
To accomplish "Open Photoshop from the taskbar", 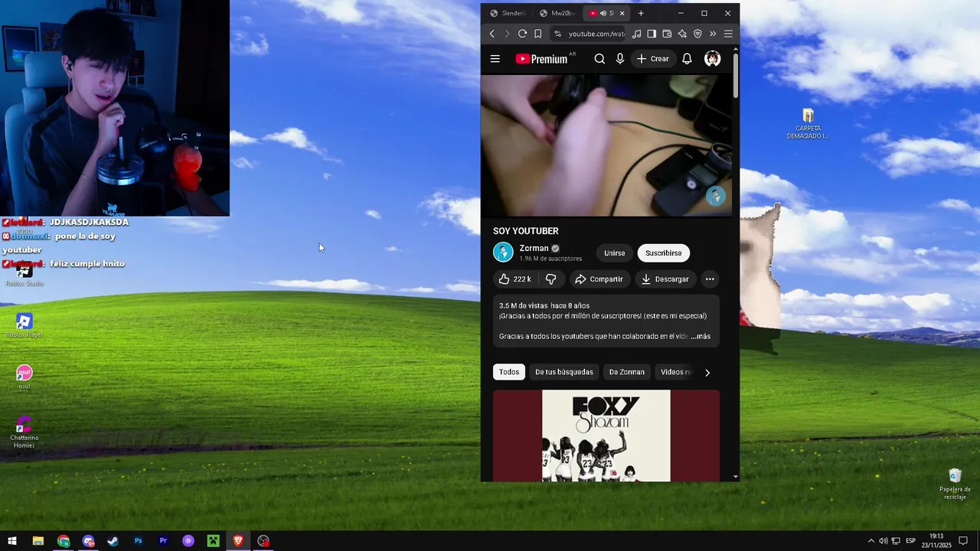I will [x=139, y=541].
